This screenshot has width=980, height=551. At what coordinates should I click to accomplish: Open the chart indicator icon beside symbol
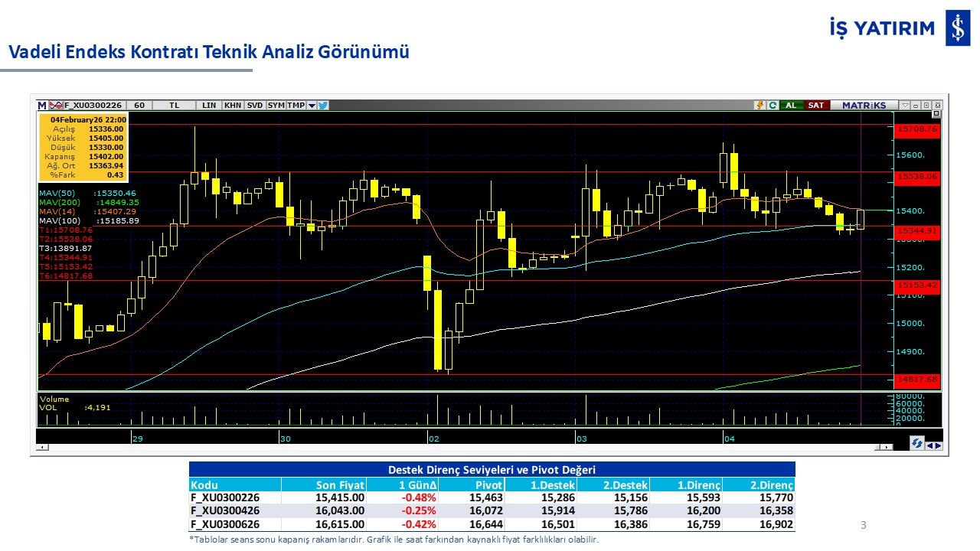[55, 105]
